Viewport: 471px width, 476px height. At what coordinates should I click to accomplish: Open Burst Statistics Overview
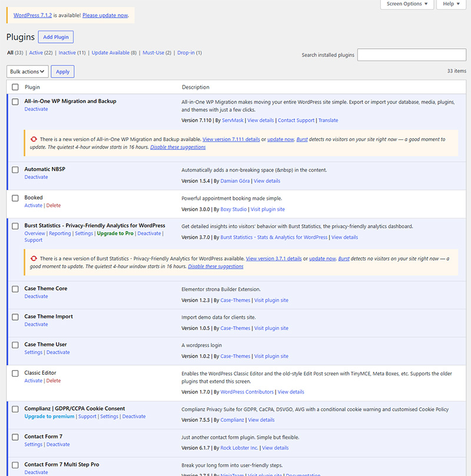[x=35, y=233]
